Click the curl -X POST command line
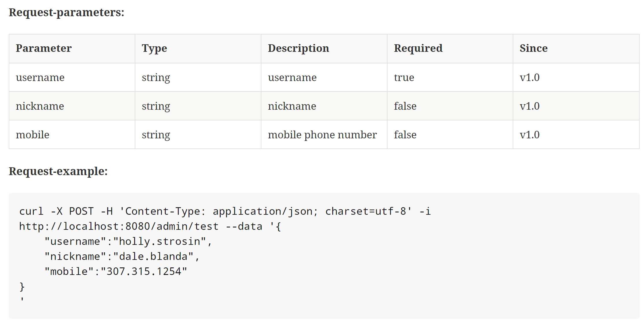Image resolution: width=644 pixels, height=325 pixels. [x=225, y=211]
